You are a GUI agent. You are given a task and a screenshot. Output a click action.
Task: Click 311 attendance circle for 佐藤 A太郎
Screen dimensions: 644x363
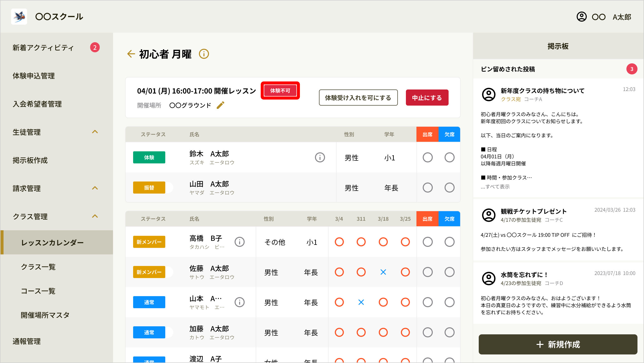click(x=361, y=272)
